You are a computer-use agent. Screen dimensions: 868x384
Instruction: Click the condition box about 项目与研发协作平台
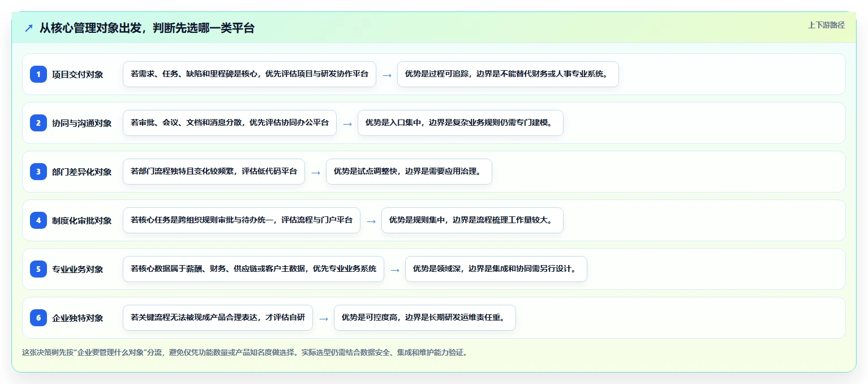(250, 74)
